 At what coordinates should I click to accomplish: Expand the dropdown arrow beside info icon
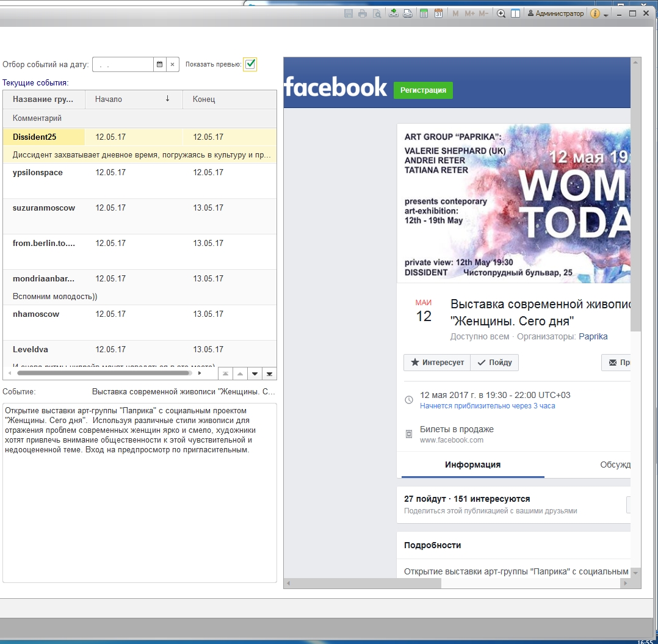(606, 15)
